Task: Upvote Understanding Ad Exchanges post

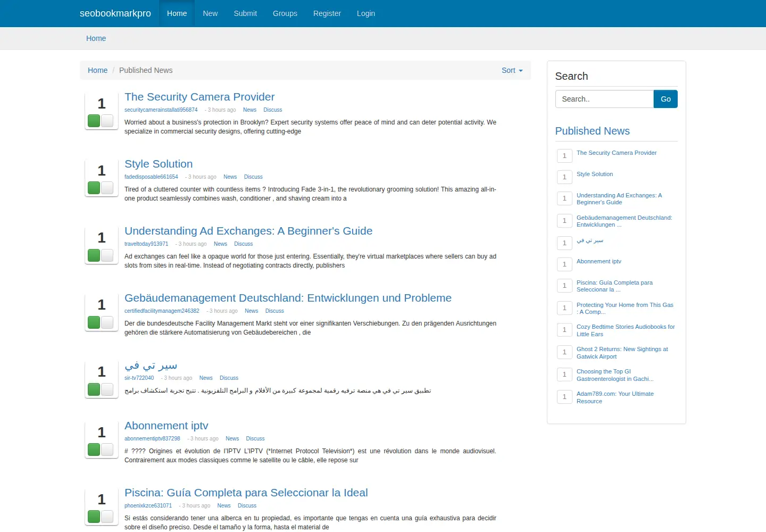Action: tap(94, 255)
